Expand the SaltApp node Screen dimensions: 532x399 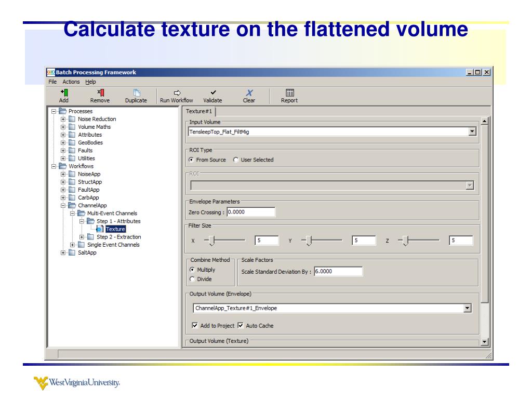pos(63,253)
